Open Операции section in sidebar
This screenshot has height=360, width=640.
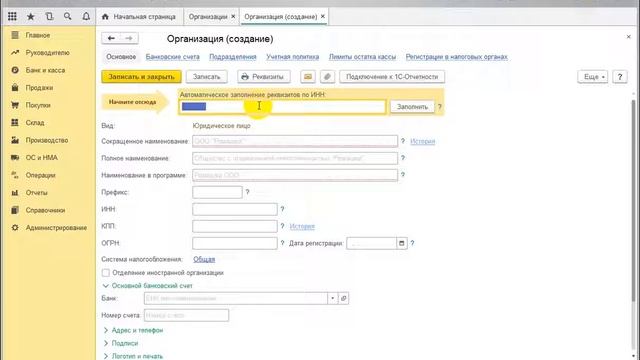(40, 175)
